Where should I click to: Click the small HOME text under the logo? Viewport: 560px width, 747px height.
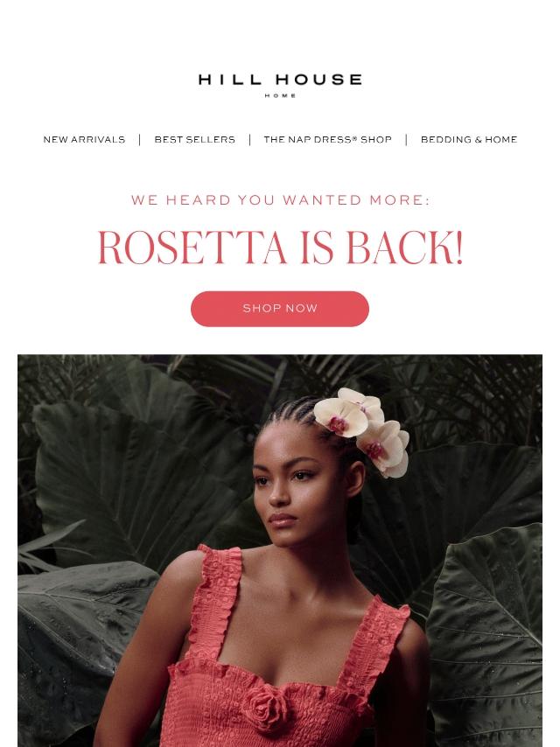pyautogui.click(x=280, y=95)
